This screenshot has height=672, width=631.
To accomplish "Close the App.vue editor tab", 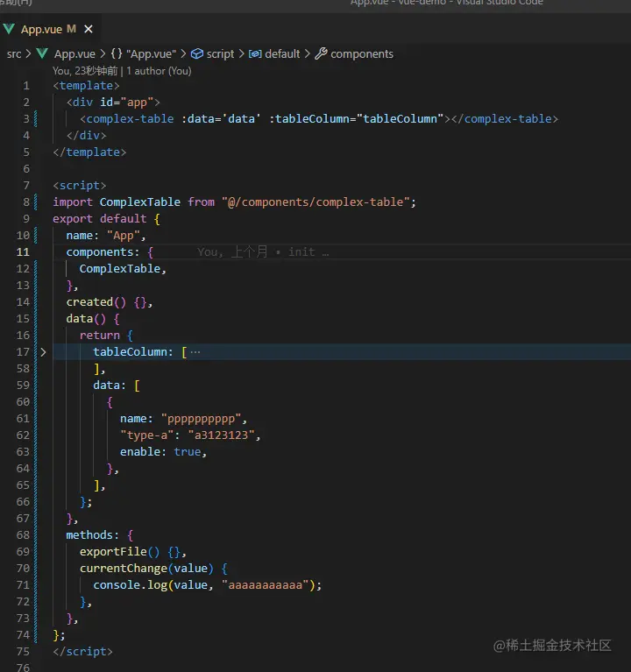I will click(x=89, y=29).
